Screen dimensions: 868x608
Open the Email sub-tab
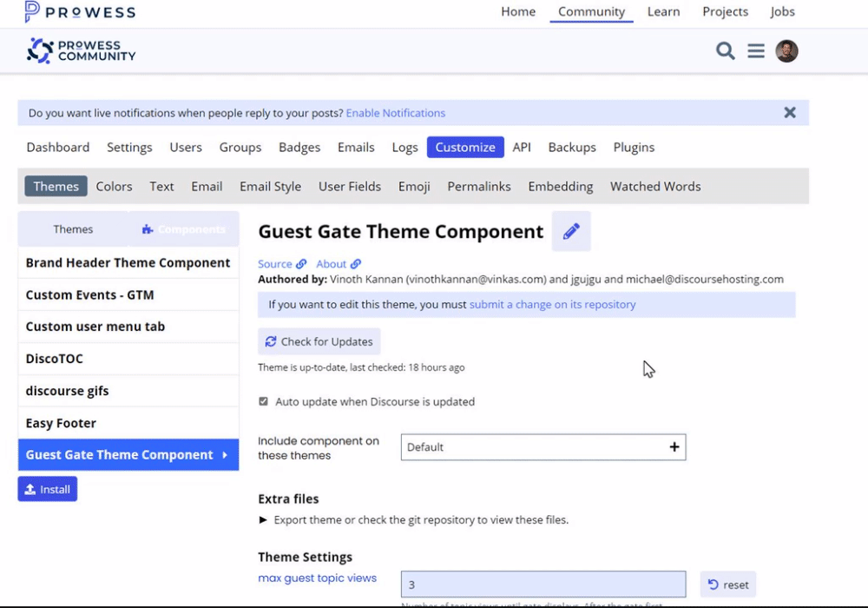tap(207, 186)
